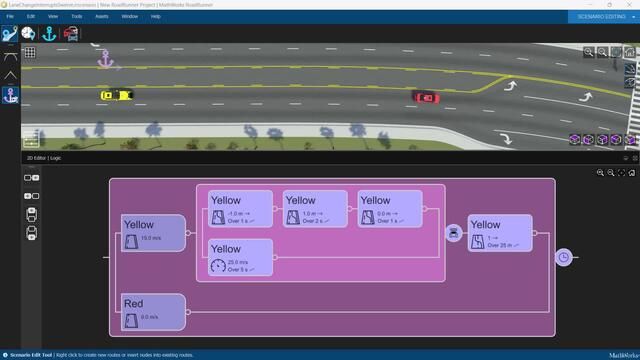Open the Scenario Editing mode dropdown
Viewport: 640px width, 360px height.
point(604,17)
